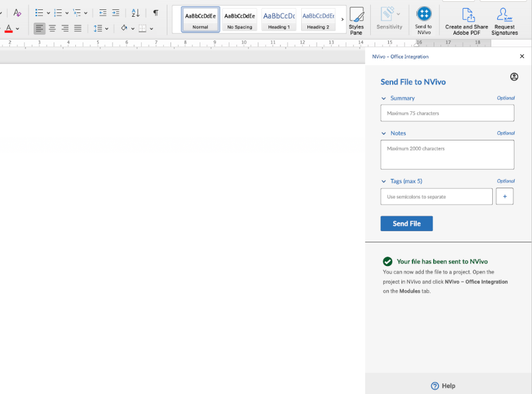Toggle align text left
This screenshot has height=394, width=532.
pyautogui.click(x=39, y=28)
